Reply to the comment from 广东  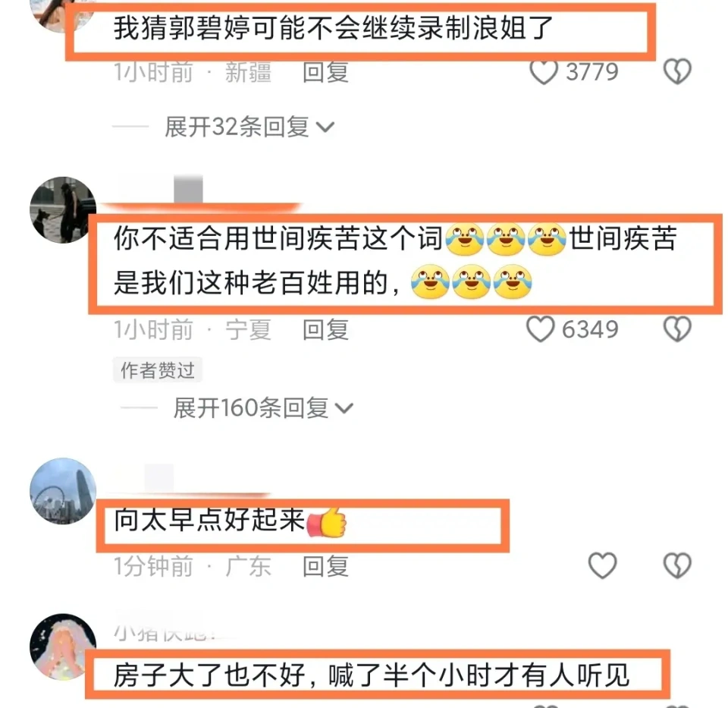pyautogui.click(x=325, y=566)
